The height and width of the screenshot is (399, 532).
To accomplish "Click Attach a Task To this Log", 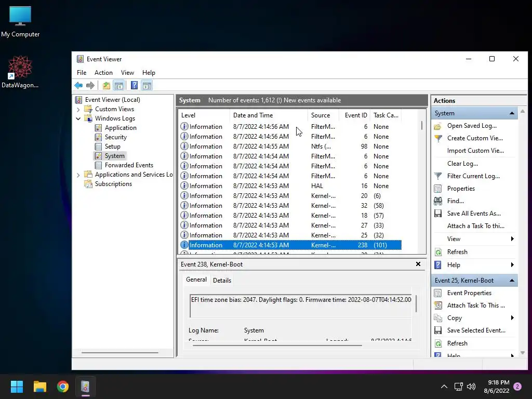I will coord(476,226).
